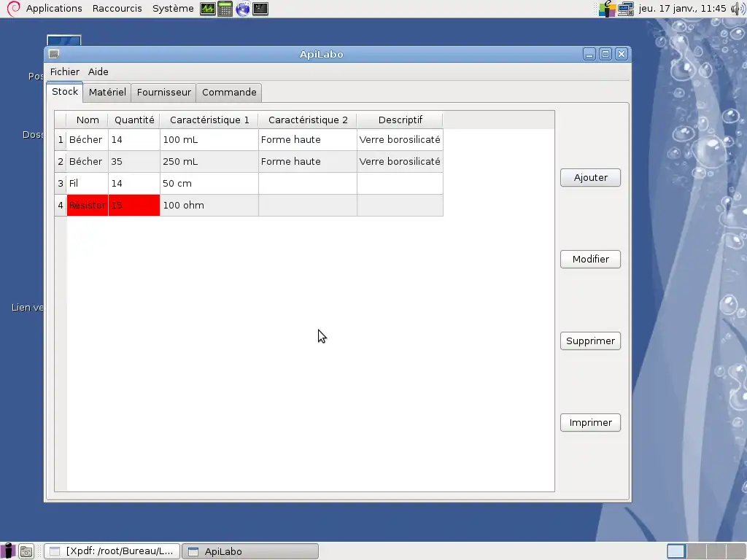Open the ApiLabo window menu icon

click(54, 54)
